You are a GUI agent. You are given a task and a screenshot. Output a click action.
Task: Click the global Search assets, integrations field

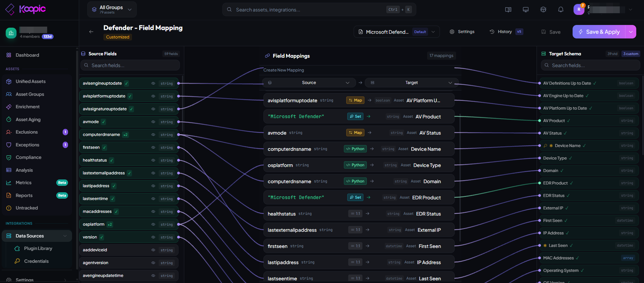pos(319,9)
